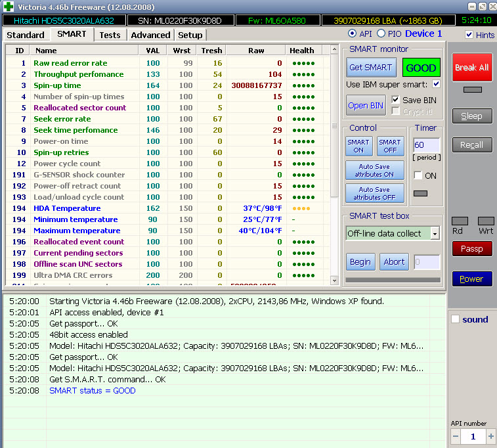Switch to the Standard tab
The width and height of the screenshot is (497, 448).
(26, 35)
